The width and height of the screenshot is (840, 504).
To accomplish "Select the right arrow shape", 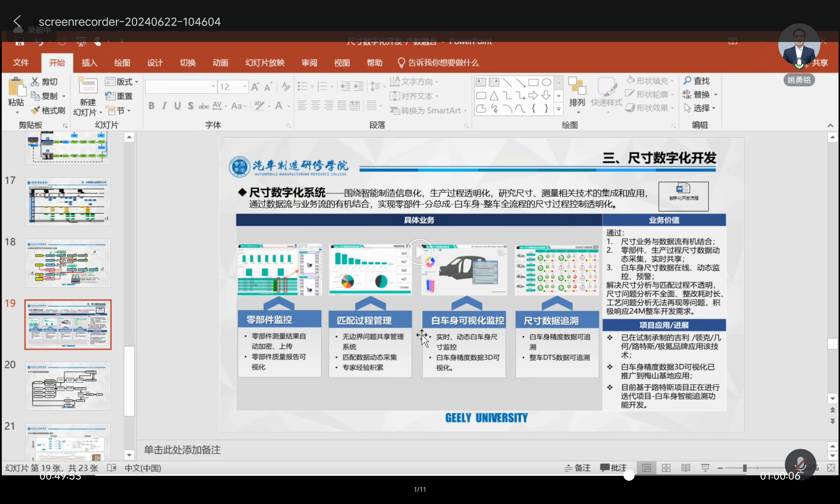I will click(x=533, y=95).
